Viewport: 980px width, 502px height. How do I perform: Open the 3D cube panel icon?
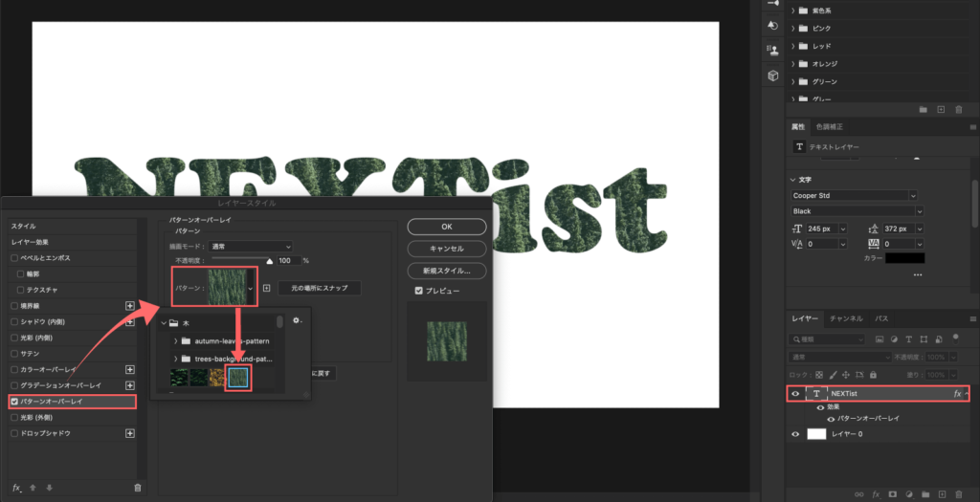[773, 76]
